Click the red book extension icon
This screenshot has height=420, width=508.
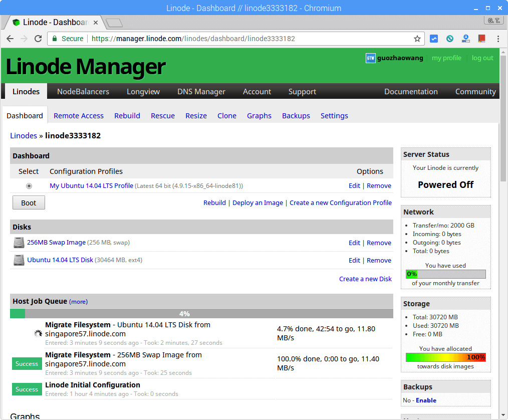[x=481, y=38]
